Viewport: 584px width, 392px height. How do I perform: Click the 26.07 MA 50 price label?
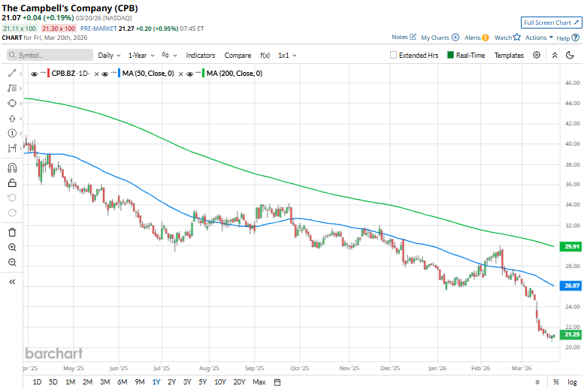click(571, 285)
